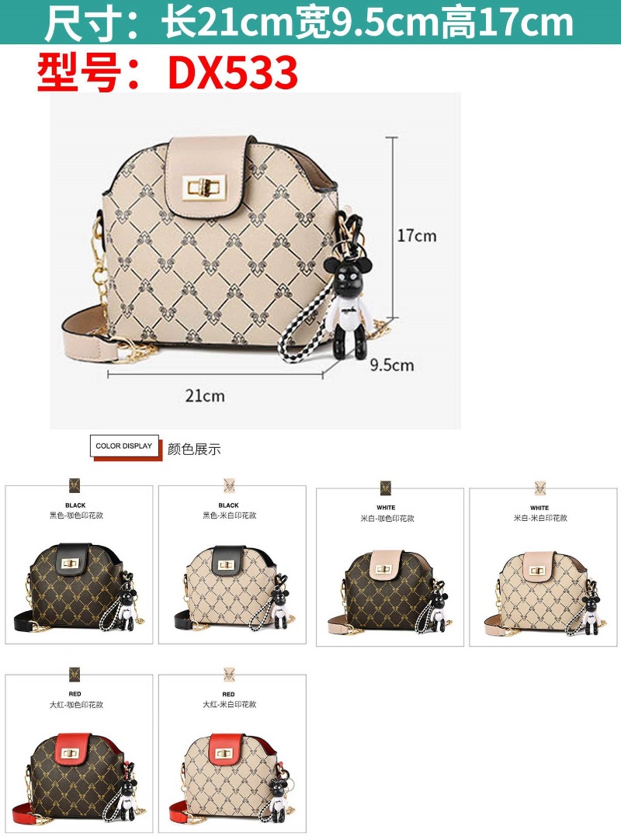Click the beige swatch above second RED label
This screenshot has width=621, height=840.
(x=229, y=675)
